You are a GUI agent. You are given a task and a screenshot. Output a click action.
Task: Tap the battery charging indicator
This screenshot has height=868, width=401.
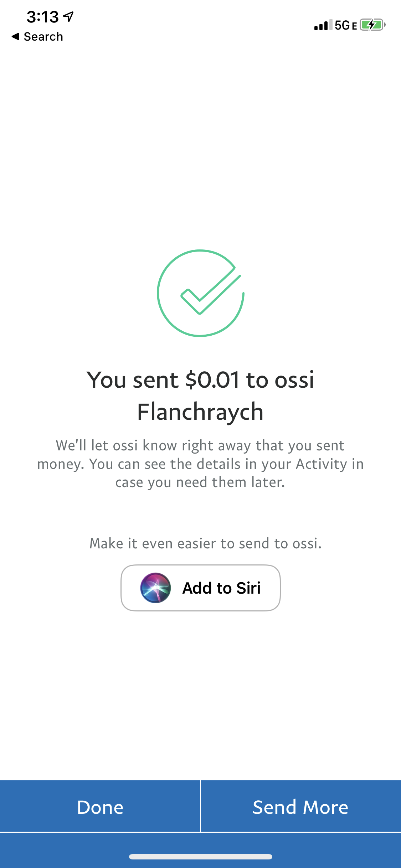371,25
